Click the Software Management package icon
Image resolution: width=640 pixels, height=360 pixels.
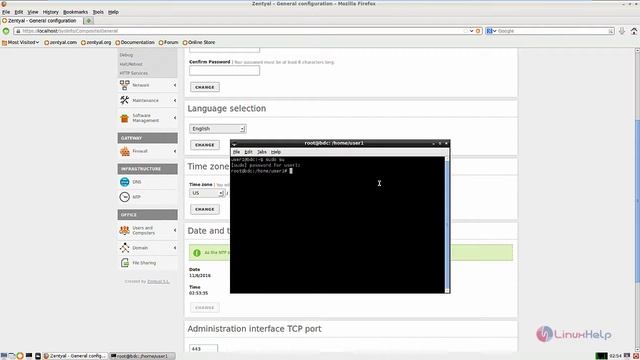[124, 118]
